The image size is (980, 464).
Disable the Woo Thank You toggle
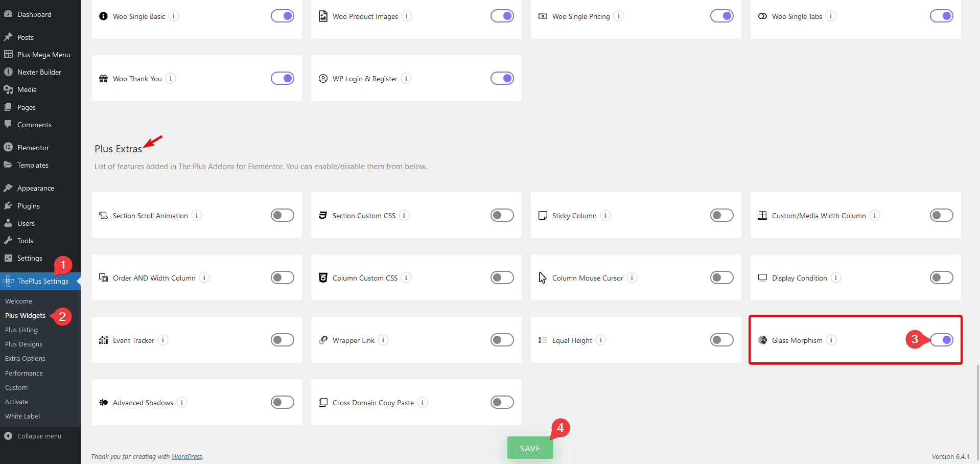tap(283, 78)
